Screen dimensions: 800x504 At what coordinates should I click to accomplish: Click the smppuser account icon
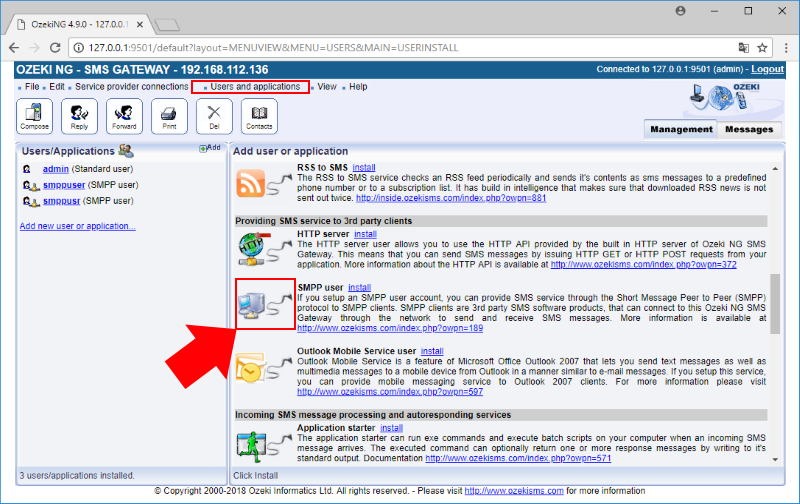[31, 186]
